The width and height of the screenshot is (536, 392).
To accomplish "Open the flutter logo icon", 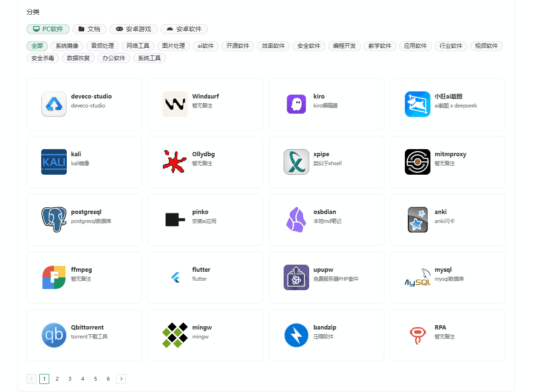I will tap(175, 277).
